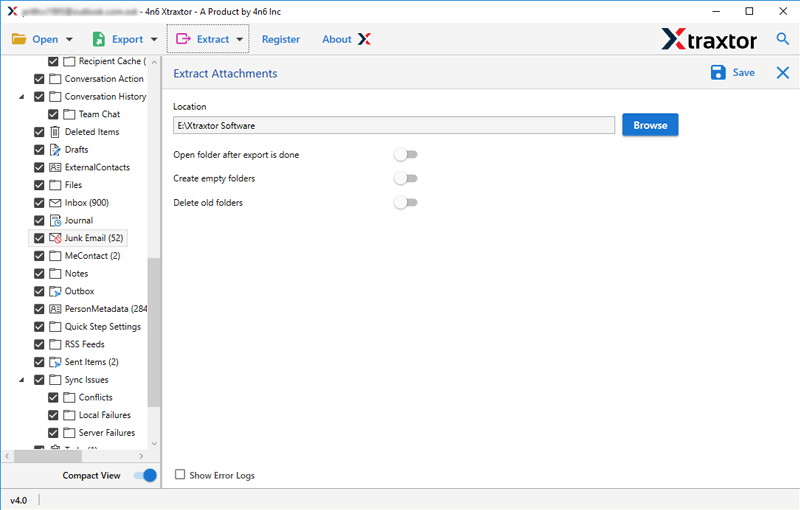The width and height of the screenshot is (800, 510).
Task: Click the Open folder icon in toolbar
Action: tap(19, 39)
